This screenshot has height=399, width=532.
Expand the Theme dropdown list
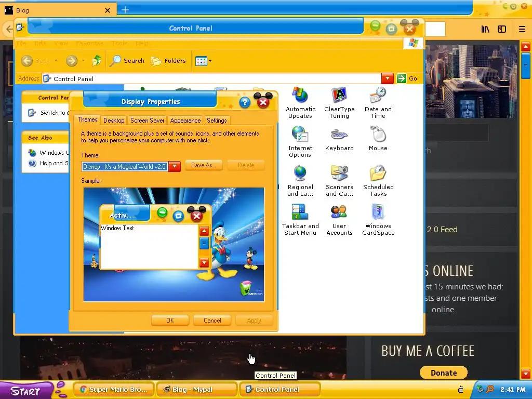tap(175, 166)
